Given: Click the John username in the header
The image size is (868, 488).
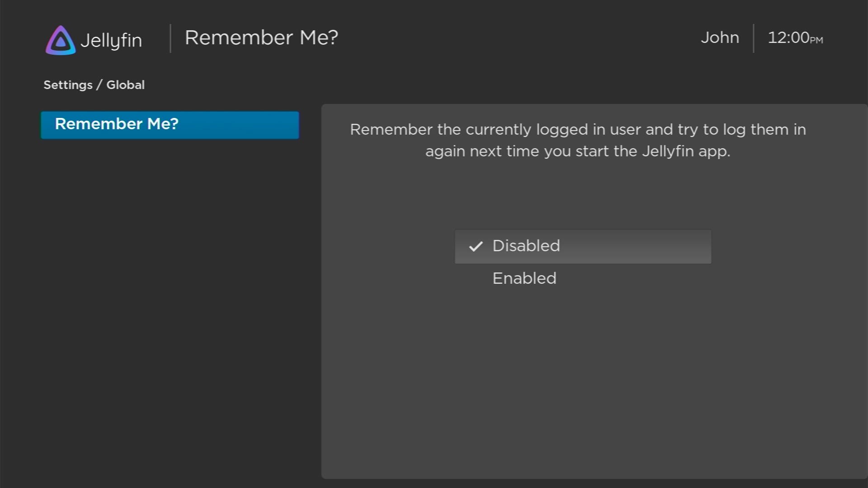Looking at the screenshot, I should tap(719, 38).
